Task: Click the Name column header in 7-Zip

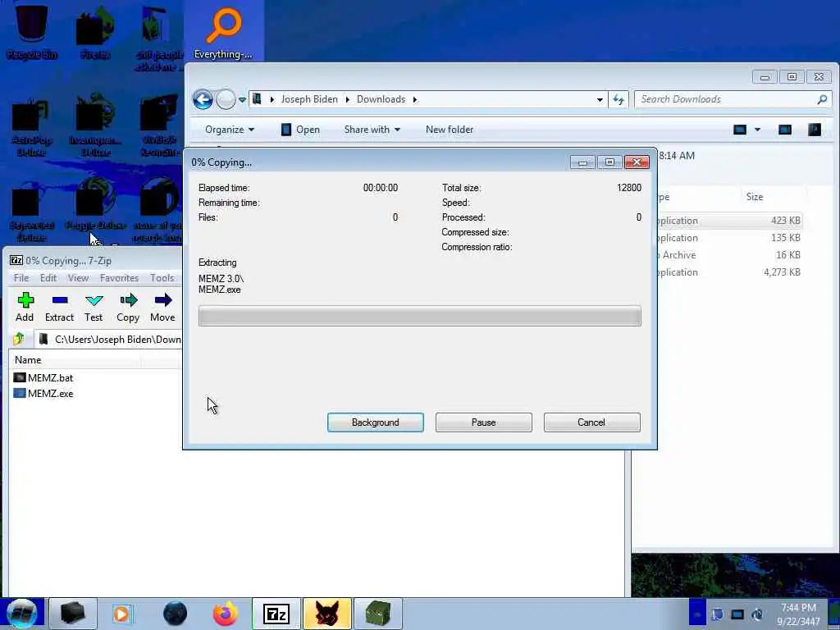Action: coord(28,360)
